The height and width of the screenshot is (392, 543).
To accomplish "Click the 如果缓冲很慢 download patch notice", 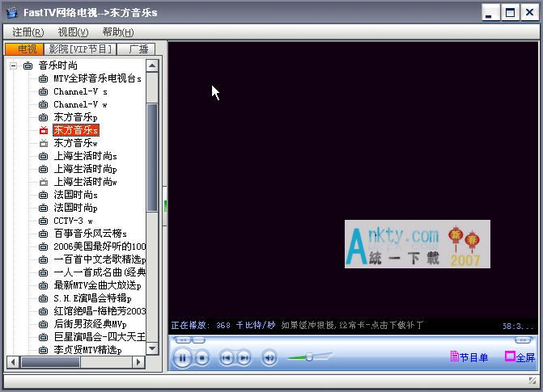I will click(352, 325).
